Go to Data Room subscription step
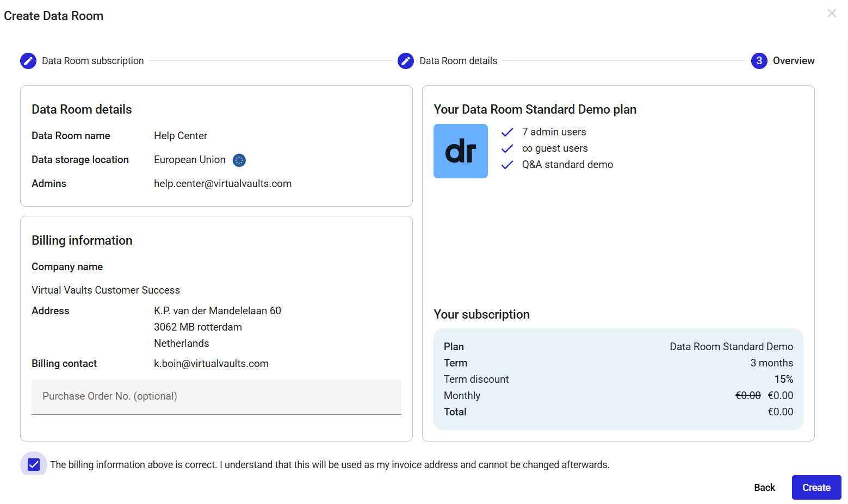Screen dimensions: 848x504 click(93, 61)
